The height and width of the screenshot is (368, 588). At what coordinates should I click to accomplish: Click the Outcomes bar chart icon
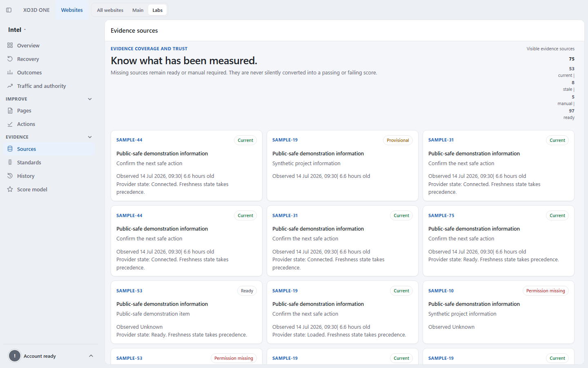[10, 72]
